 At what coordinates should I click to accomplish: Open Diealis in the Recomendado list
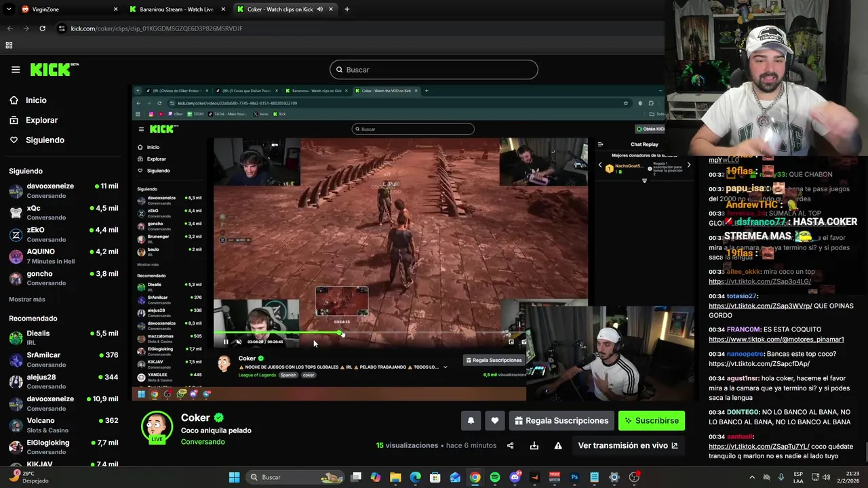click(64, 338)
